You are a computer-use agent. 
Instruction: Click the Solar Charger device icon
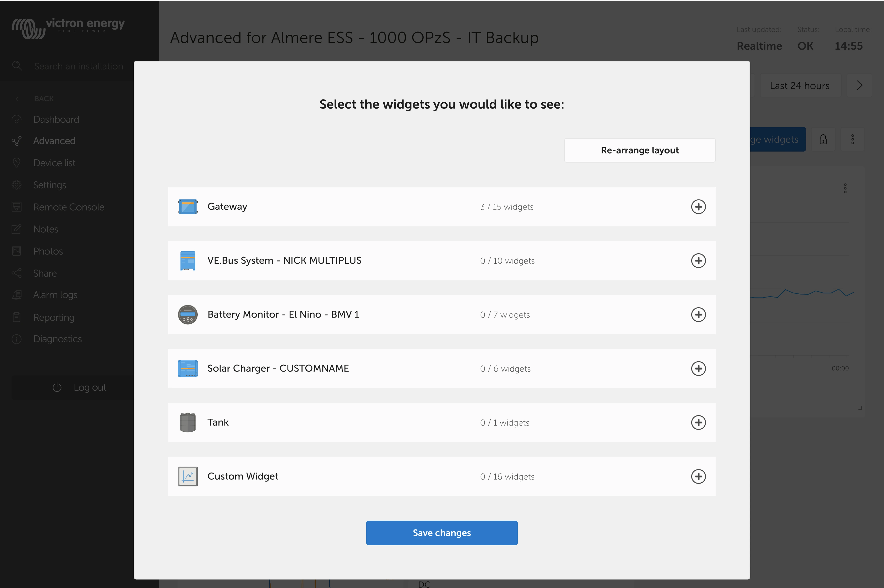point(188,369)
